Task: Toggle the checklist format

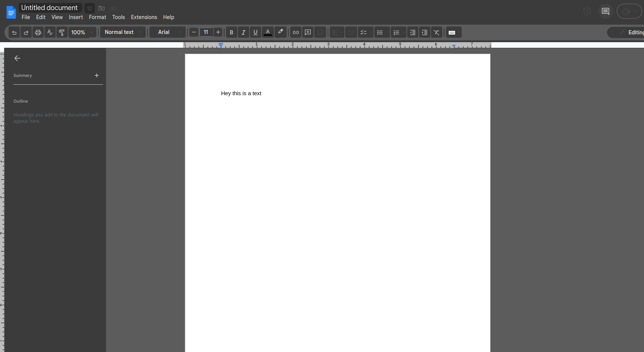Action: tap(363, 32)
